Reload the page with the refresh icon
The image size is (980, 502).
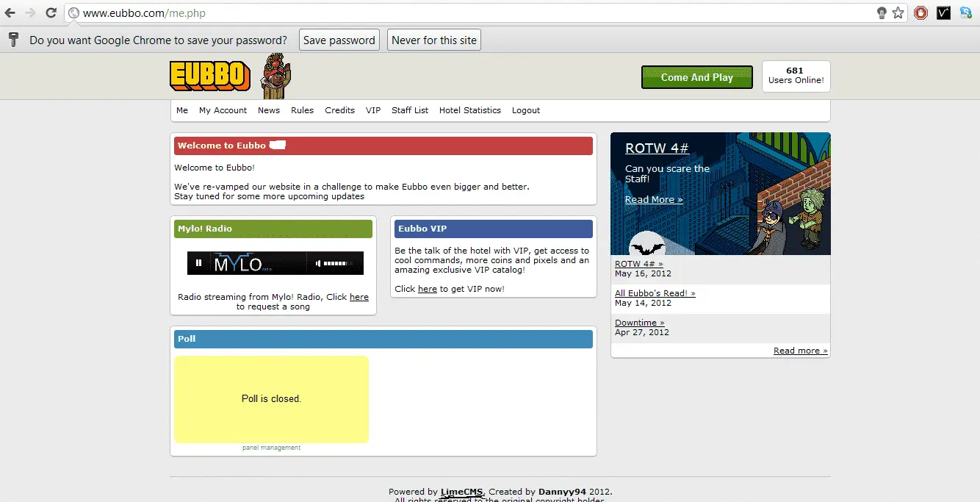[x=51, y=12]
